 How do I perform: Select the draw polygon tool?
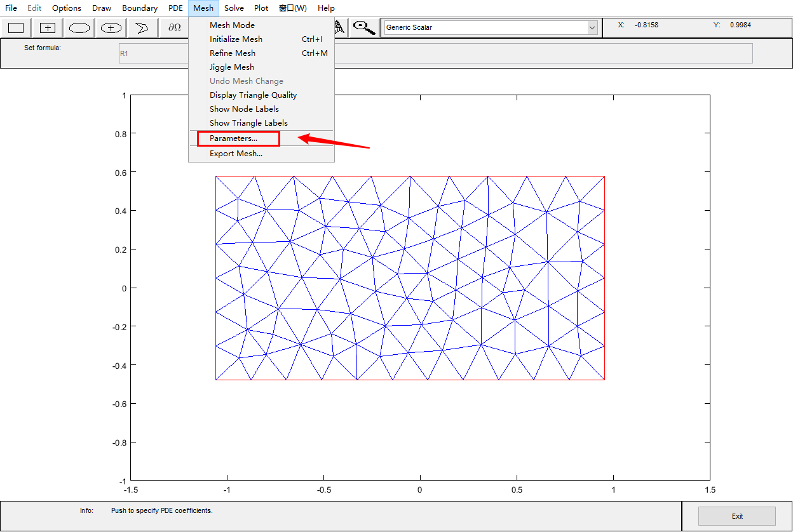[143, 27]
